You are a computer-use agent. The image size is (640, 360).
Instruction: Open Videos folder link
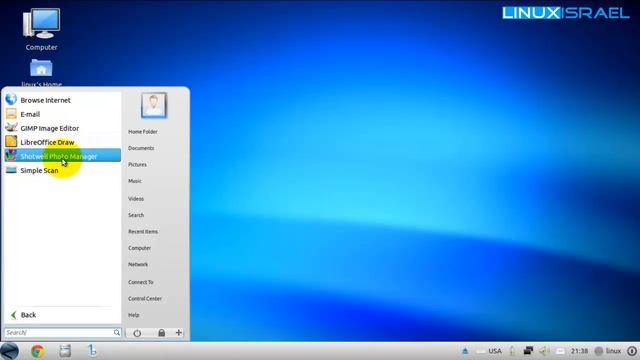pyautogui.click(x=136, y=199)
